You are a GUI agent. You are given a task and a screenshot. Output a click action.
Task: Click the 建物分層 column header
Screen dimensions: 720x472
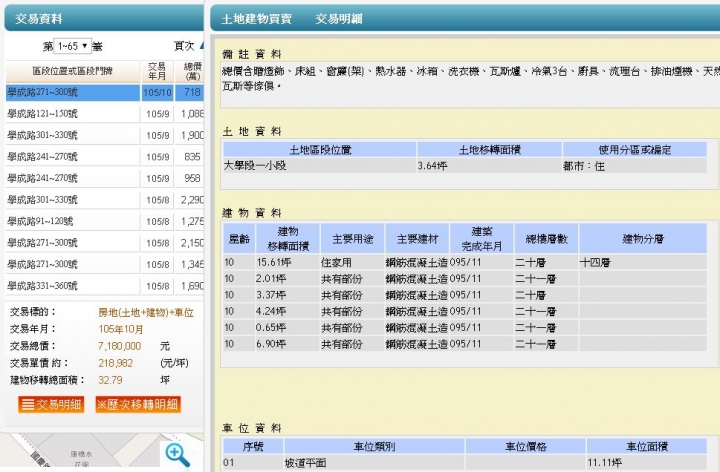(x=643, y=239)
